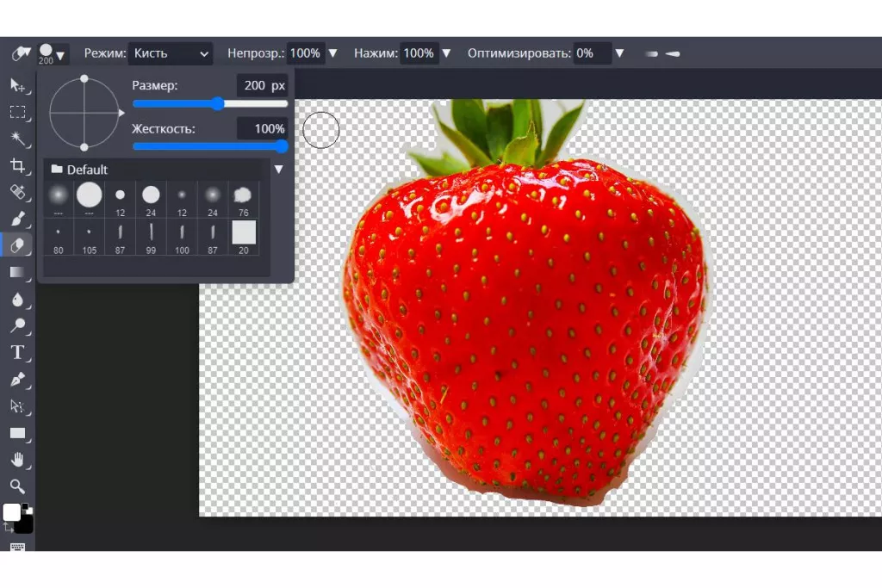Open the Режим dropdown showing Кисть
The height and width of the screenshot is (588, 882).
point(170,53)
